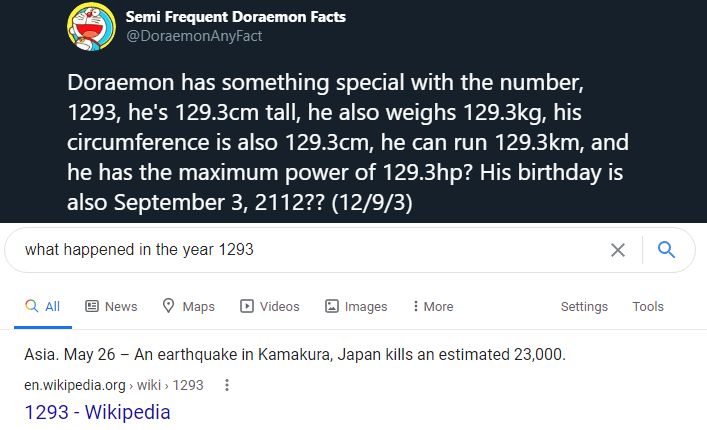This screenshot has height=430, width=707.
Task: Click the Images tab picture icon
Action: pos(332,307)
